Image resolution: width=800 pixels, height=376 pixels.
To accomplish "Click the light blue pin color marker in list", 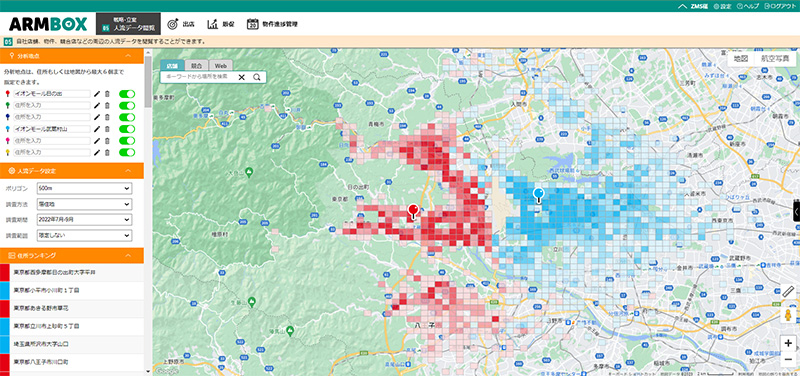I will (7, 129).
